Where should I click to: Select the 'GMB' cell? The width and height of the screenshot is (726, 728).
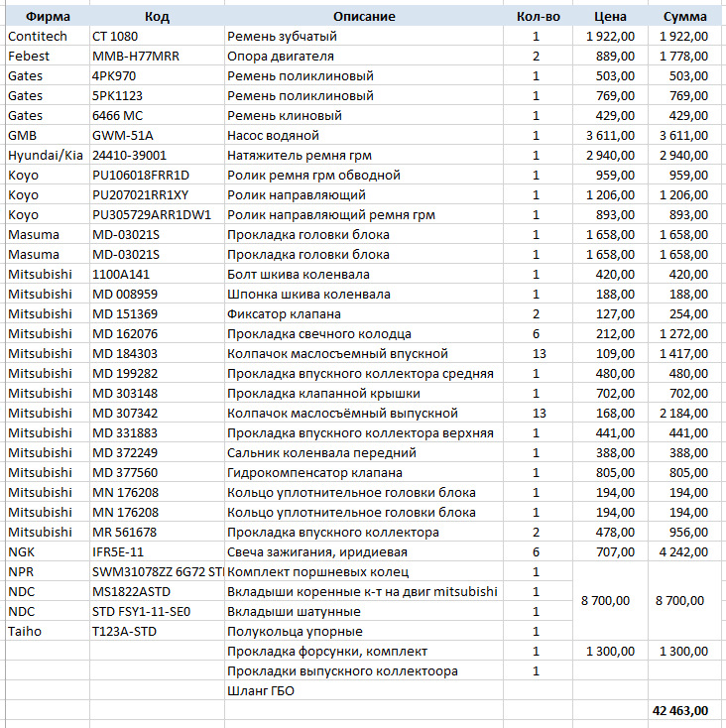click(48, 135)
